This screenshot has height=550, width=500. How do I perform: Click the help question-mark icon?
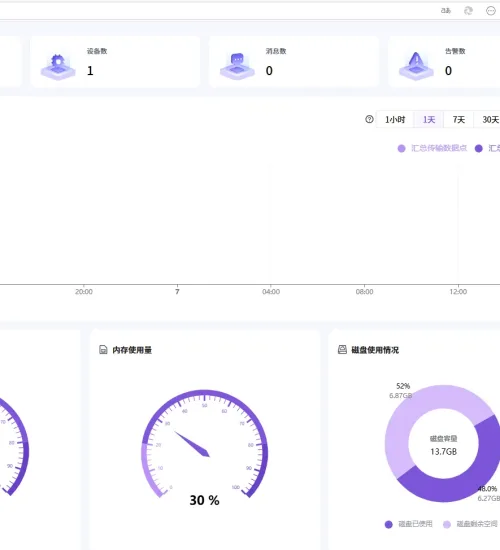click(x=369, y=119)
